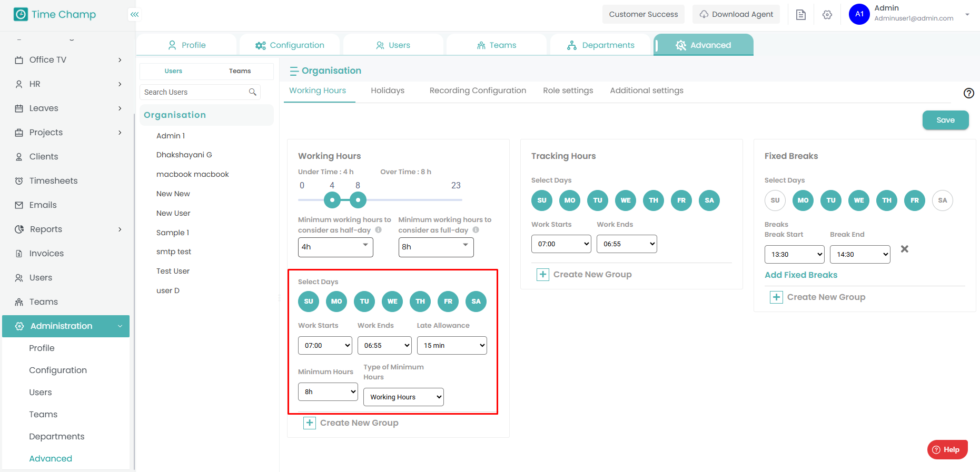Click the Customer Success button

(x=644, y=14)
